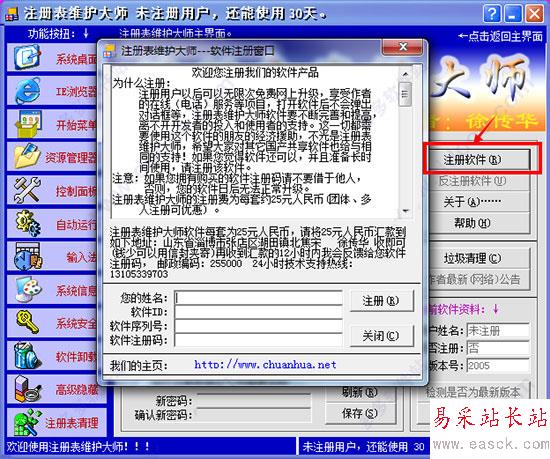Open the http://www.chuanhua.net homepage link

coord(265,365)
